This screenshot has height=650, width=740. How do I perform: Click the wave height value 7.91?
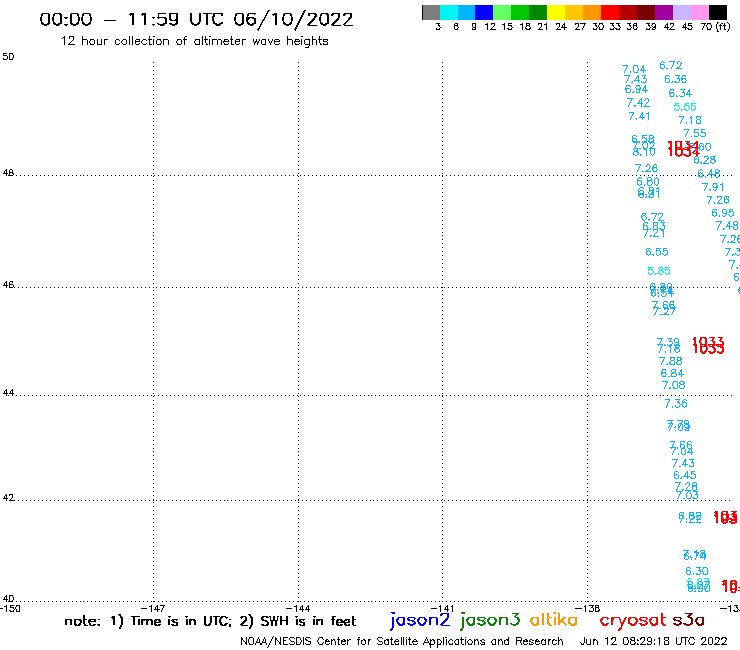[x=713, y=187]
